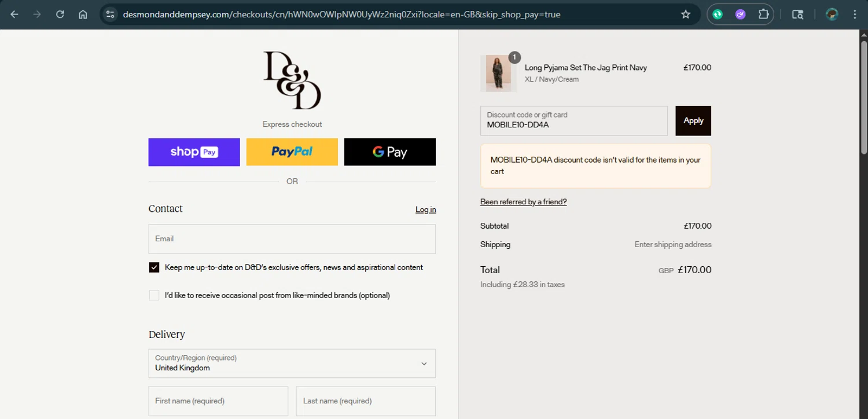Click the 'XL / Navy/Cream' variant text
868x419 pixels.
[x=551, y=79]
